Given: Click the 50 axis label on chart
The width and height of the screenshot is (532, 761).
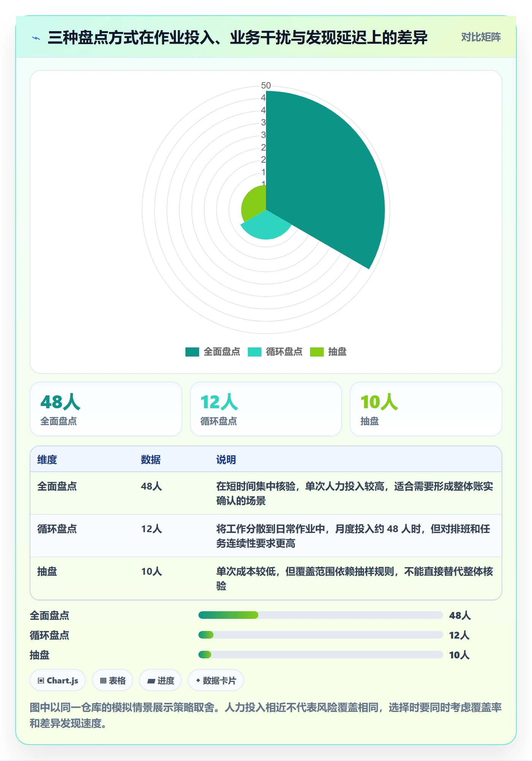Looking at the screenshot, I should click(x=266, y=86).
